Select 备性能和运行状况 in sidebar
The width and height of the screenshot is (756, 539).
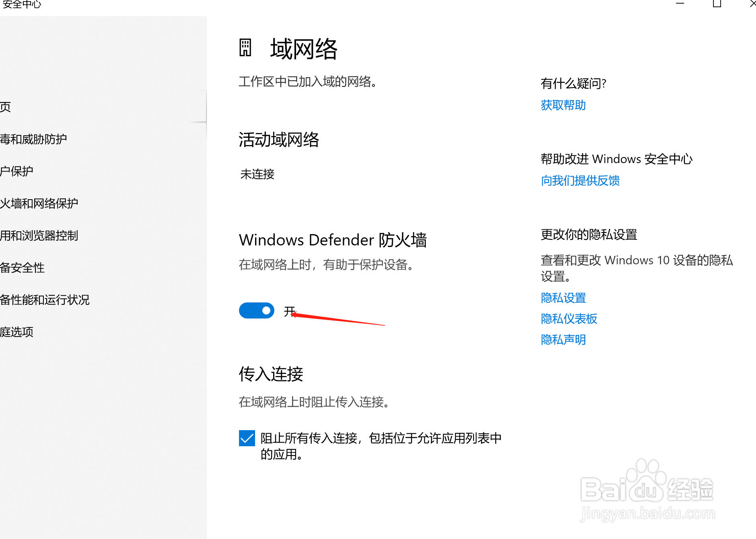45,300
